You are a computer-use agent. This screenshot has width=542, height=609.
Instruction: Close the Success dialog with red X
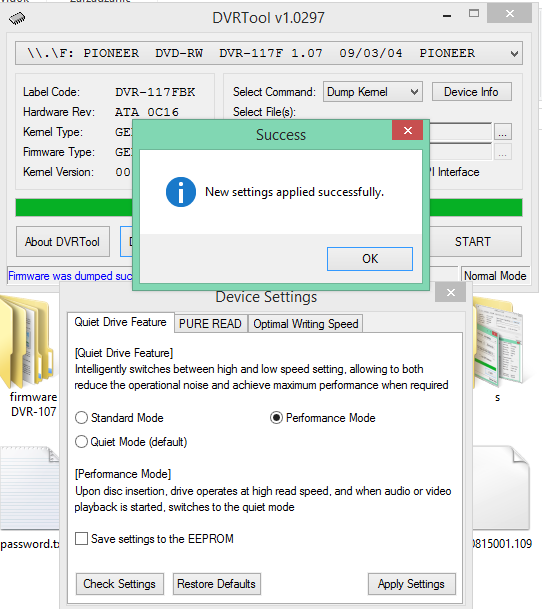[x=408, y=130]
